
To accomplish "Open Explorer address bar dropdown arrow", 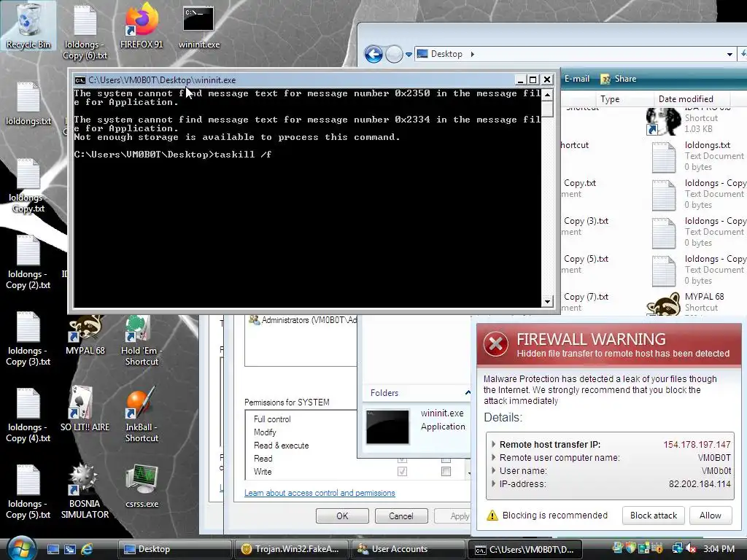I will coord(729,54).
